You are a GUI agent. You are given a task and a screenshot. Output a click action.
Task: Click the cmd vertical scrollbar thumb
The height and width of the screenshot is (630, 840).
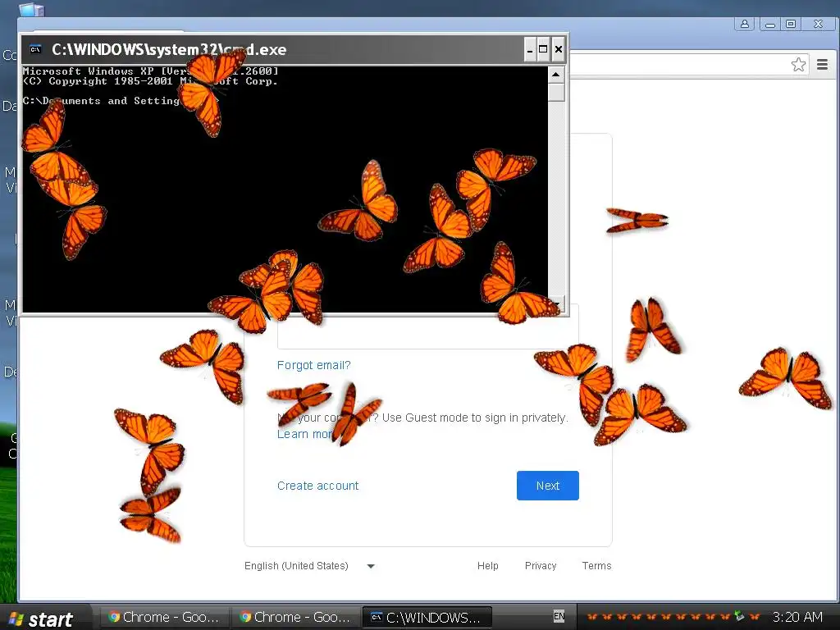[x=557, y=92]
